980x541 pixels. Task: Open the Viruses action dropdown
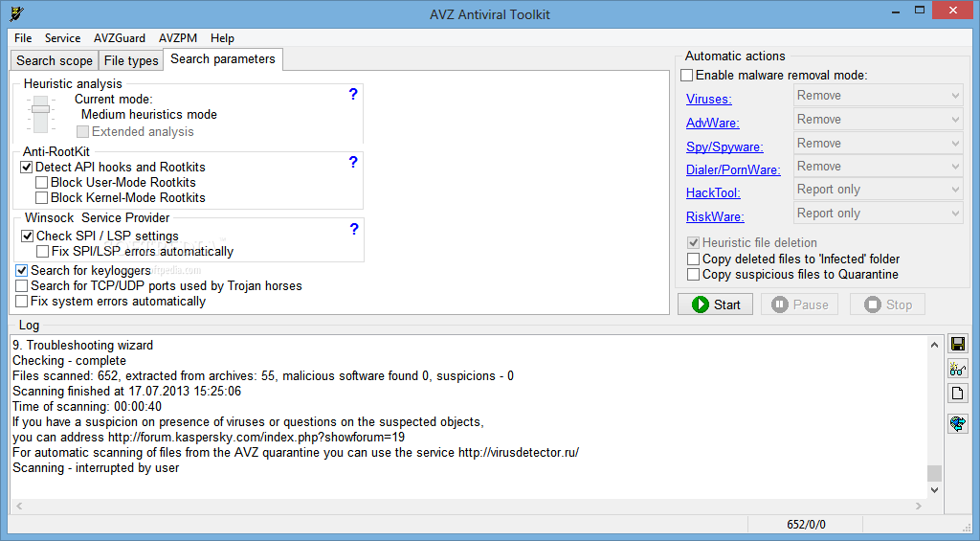[879, 96]
